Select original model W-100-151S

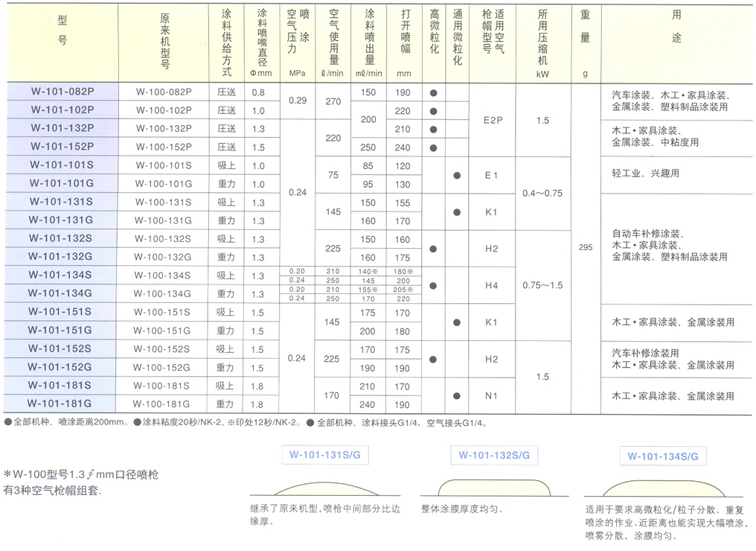pos(162,312)
